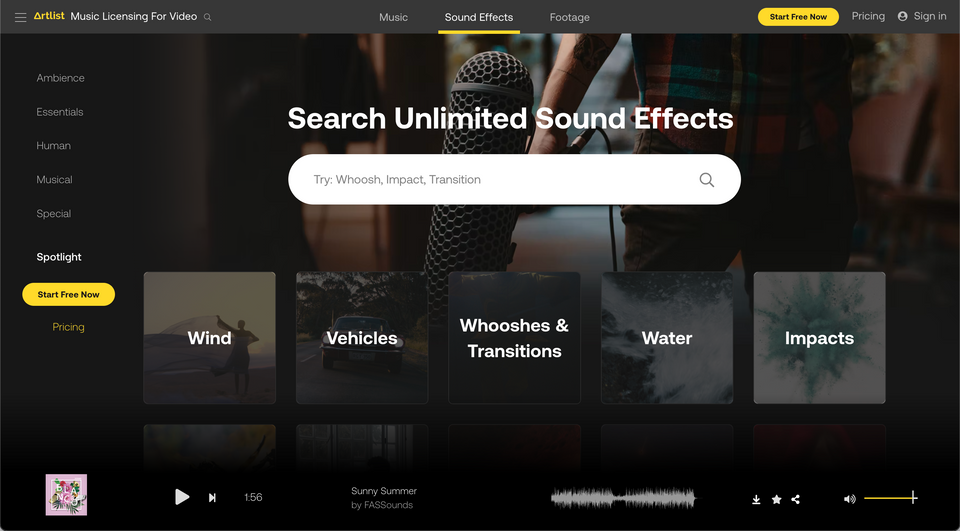Click the magnifier icon in search bar
The height and width of the screenshot is (531, 960).
[707, 179]
